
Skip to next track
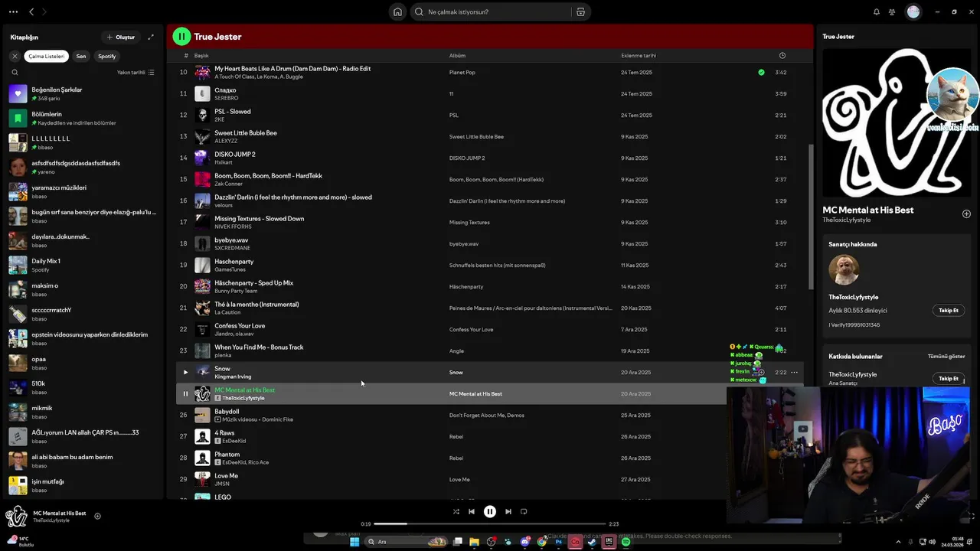508,512
